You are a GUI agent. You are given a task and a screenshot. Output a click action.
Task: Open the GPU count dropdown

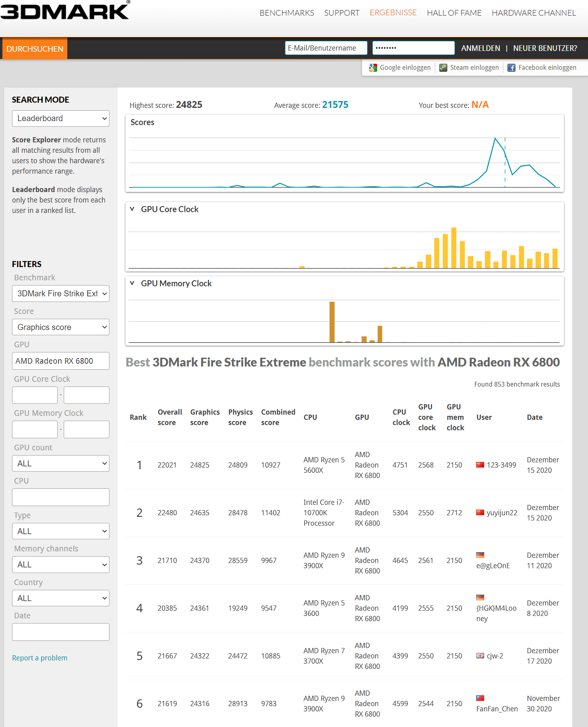(61, 464)
